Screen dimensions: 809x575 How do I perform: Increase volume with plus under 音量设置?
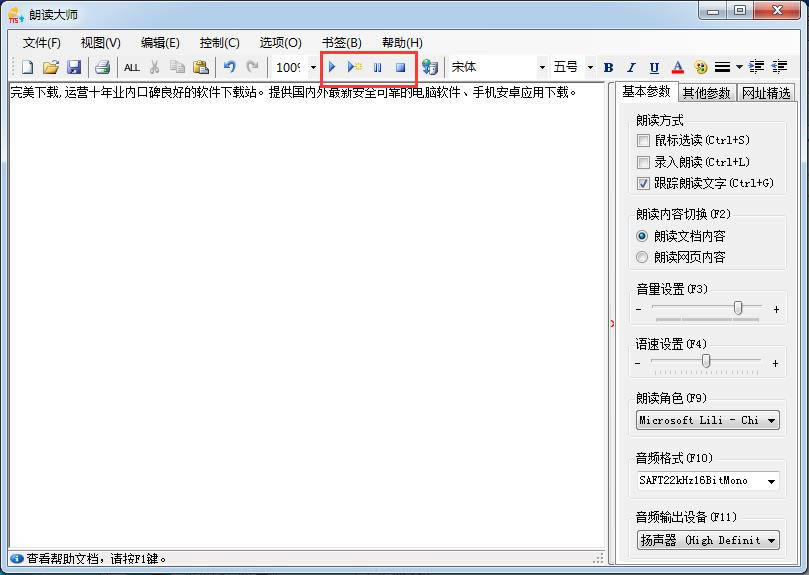point(776,309)
